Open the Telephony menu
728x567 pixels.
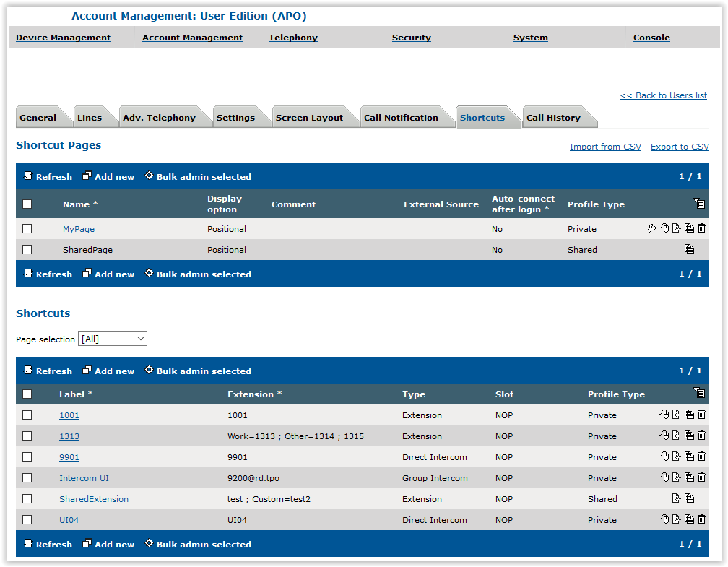pos(293,38)
